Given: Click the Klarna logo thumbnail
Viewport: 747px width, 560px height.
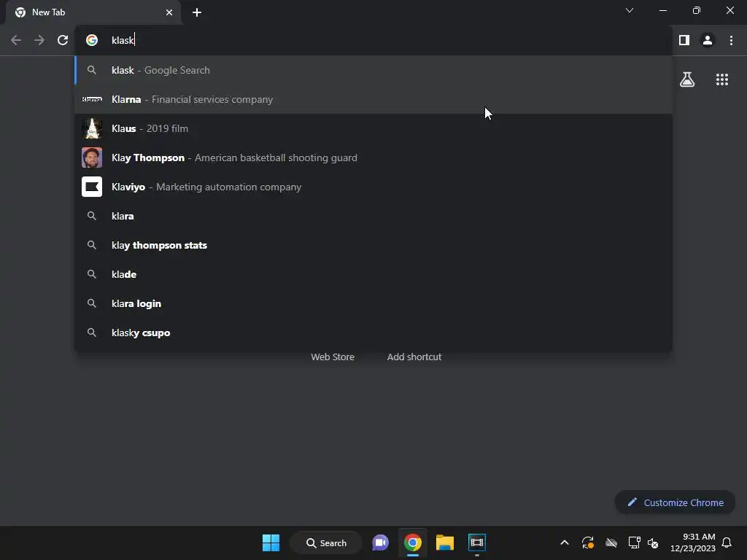Looking at the screenshot, I should point(92,99).
